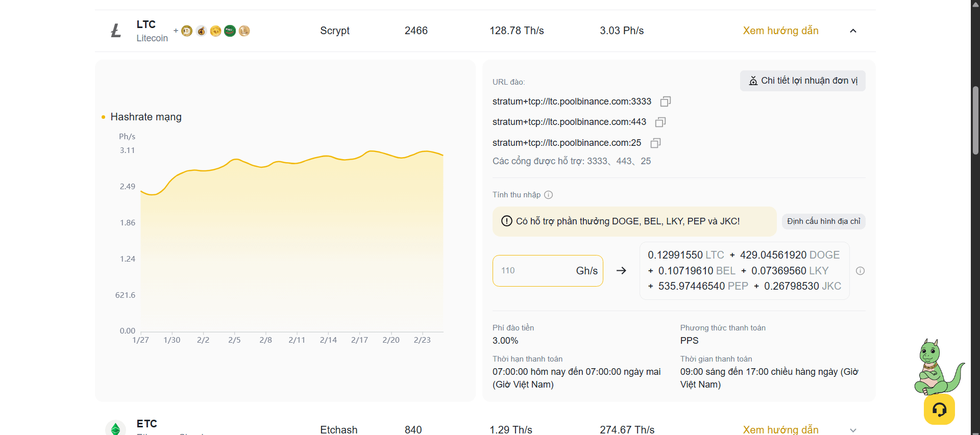Click the Litecoin logo icon

pos(116,31)
